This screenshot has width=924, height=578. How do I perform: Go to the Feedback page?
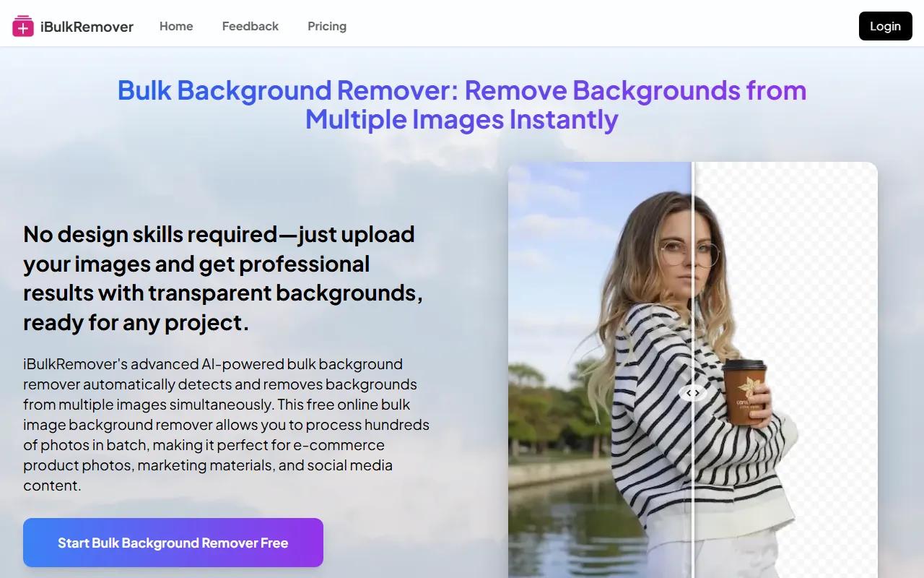[x=250, y=26]
